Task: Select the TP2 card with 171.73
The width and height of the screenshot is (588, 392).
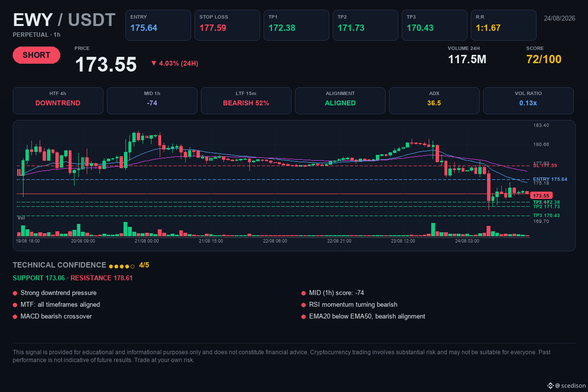Action: click(365, 25)
